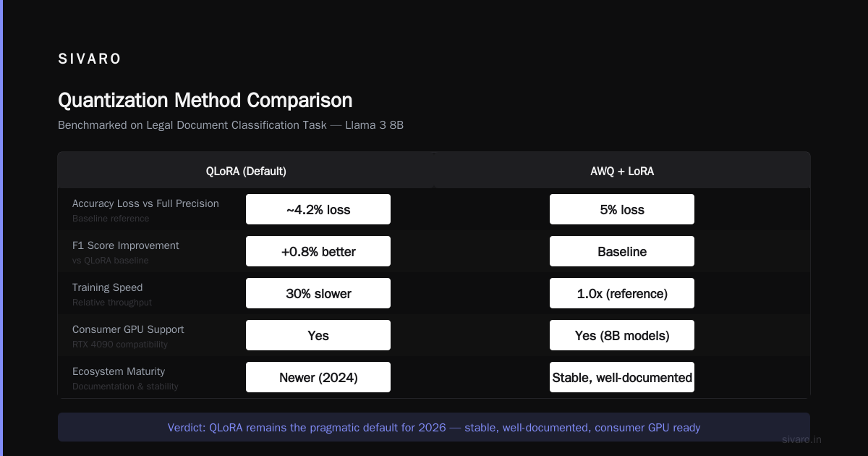Click the Verdict banner at the bottom
This screenshot has height=456, width=868.
point(434,427)
